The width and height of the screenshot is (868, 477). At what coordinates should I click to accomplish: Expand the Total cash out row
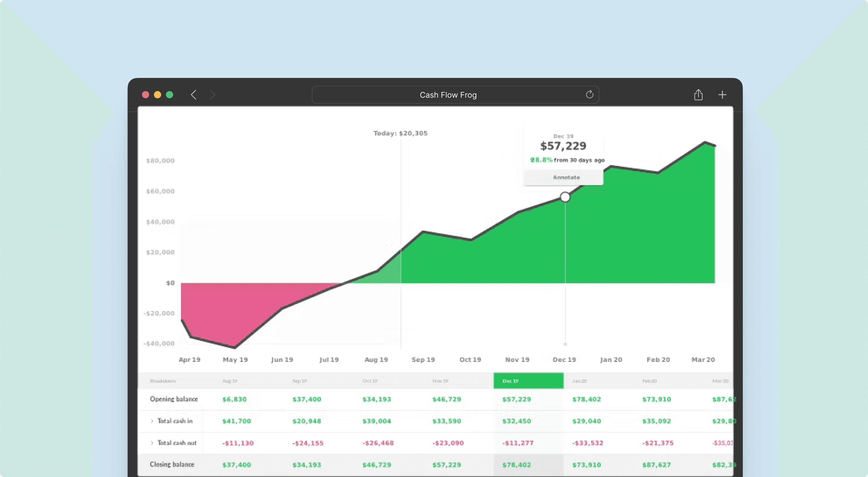coord(152,443)
